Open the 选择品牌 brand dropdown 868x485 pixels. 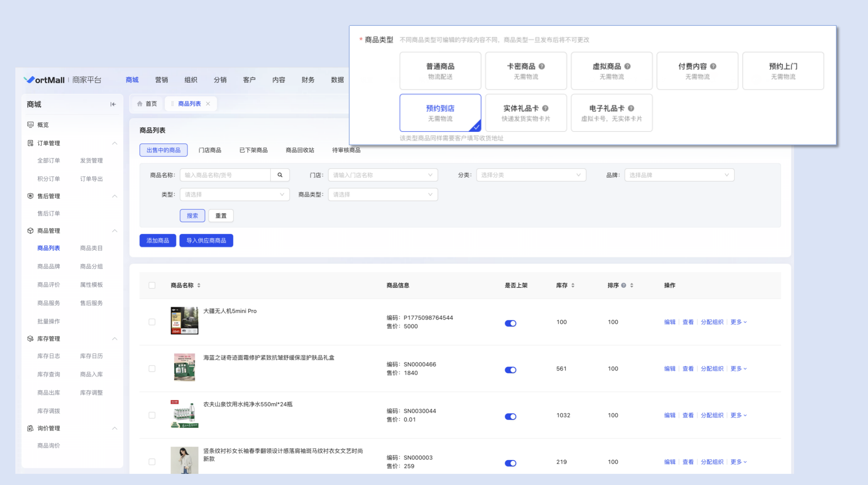679,175
